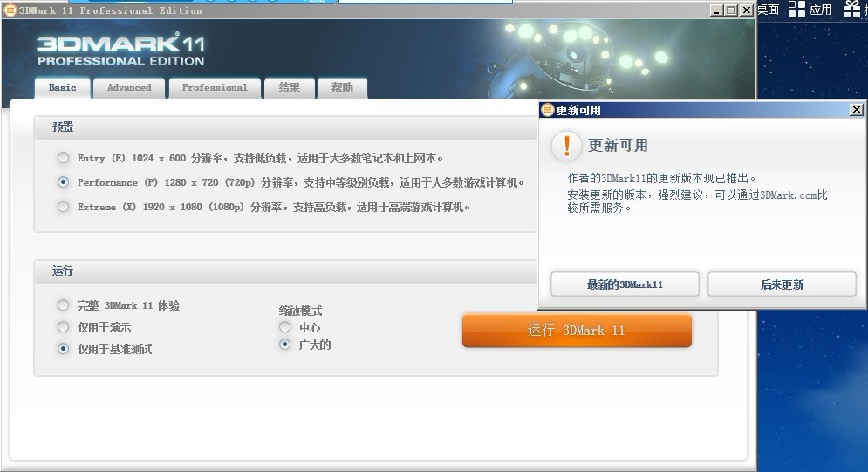Click the 更新可用 dialog title icon

click(548, 110)
